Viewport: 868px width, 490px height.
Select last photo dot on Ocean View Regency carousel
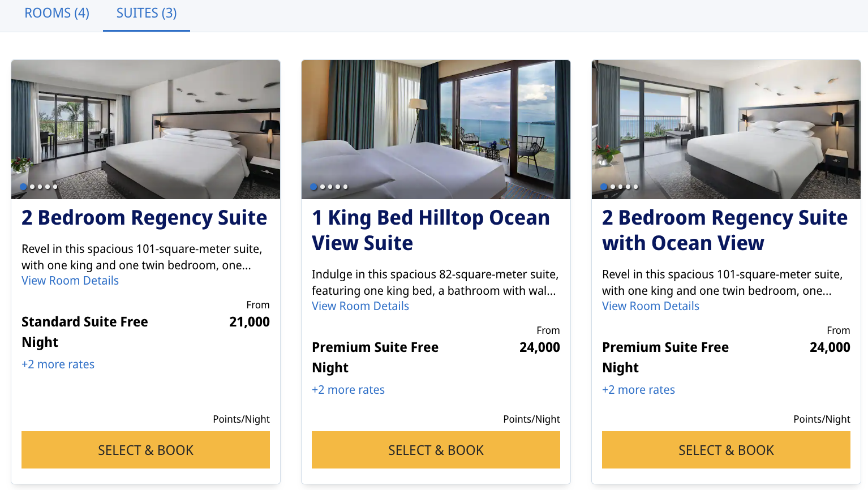tap(635, 186)
